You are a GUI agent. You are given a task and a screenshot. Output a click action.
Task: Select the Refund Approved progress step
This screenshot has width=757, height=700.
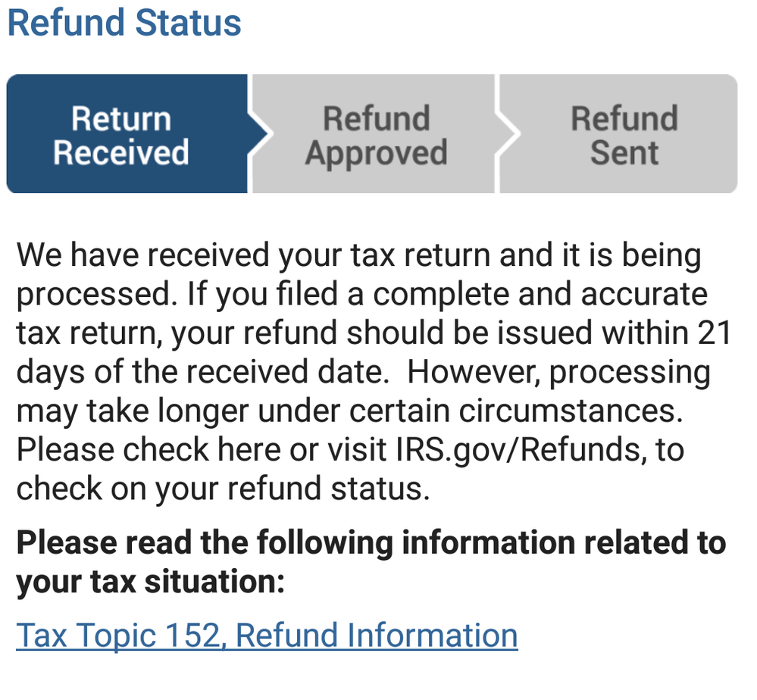pos(376,135)
